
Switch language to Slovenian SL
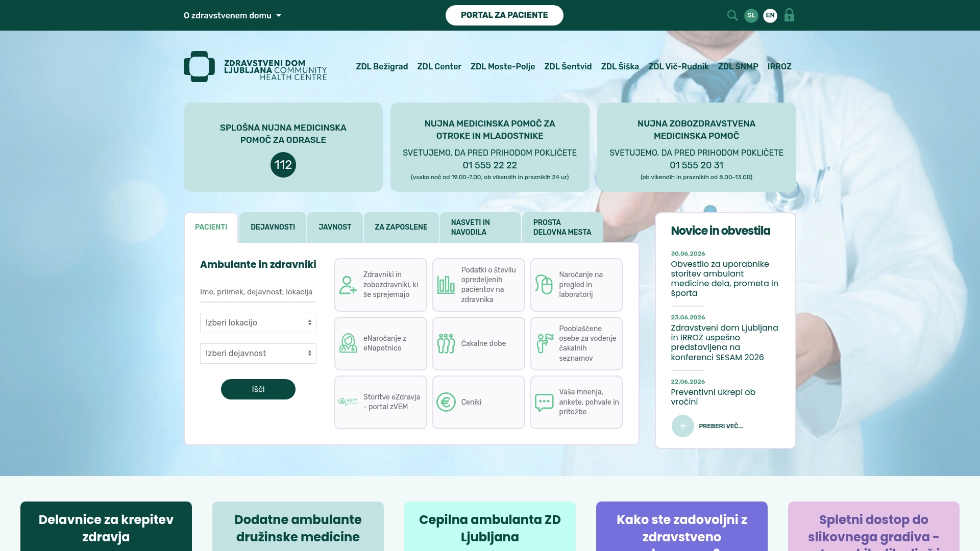point(751,15)
